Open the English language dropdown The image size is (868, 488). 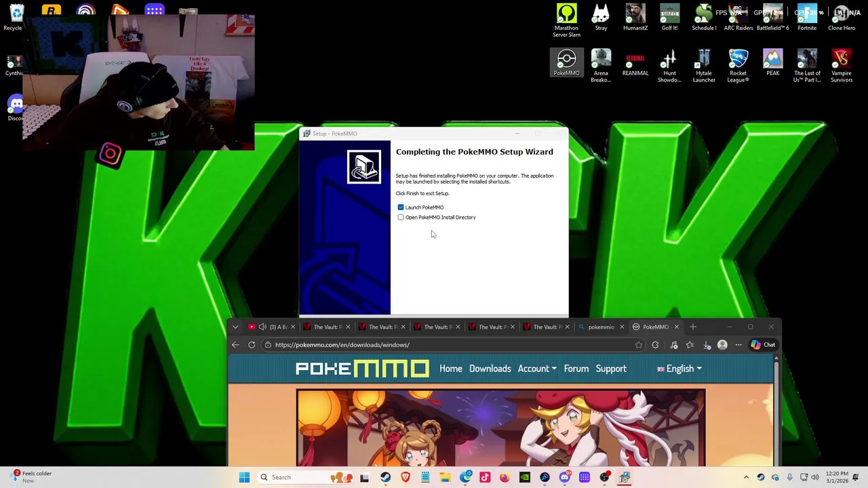click(x=679, y=369)
